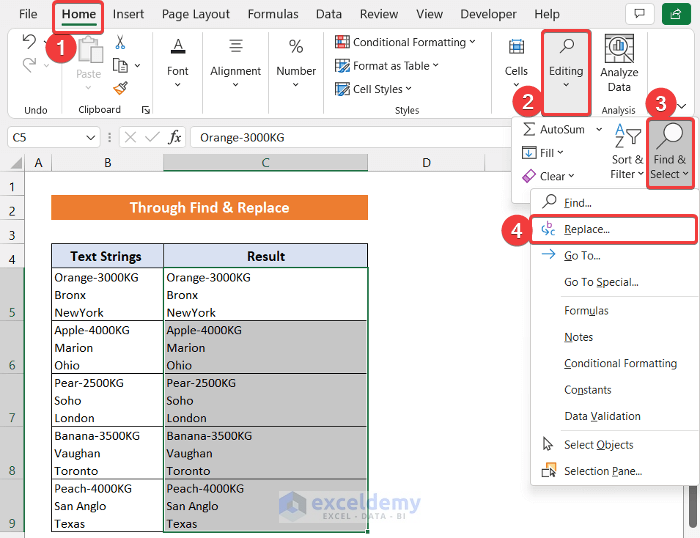
Task: Click Result cell with Pear-2500KG
Action: pos(266,400)
